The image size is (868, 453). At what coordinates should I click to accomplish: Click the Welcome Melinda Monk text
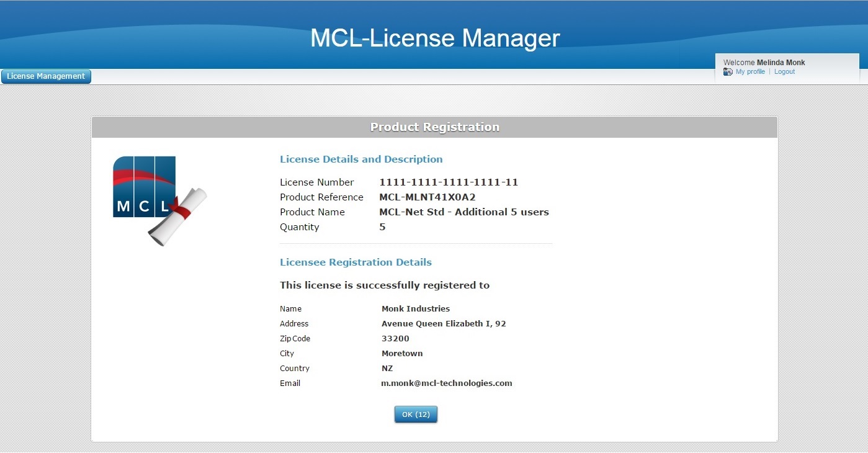pos(764,63)
